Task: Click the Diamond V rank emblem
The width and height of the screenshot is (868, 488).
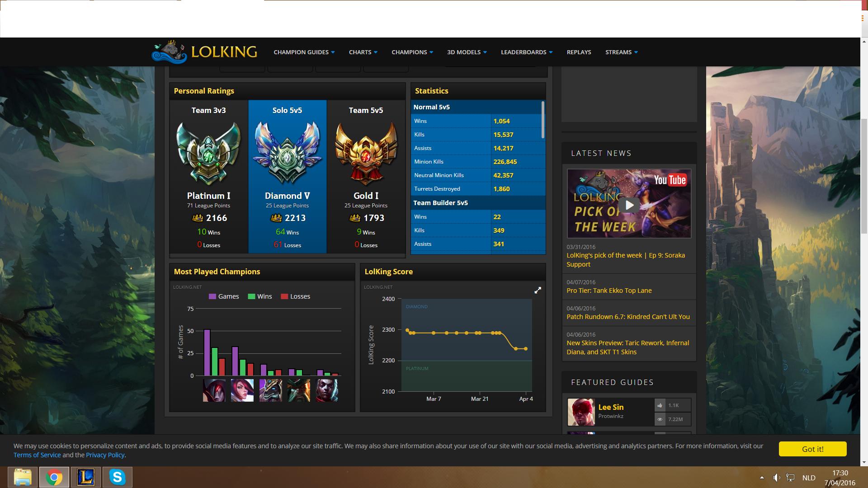Action: pyautogui.click(x=288, y=153)
